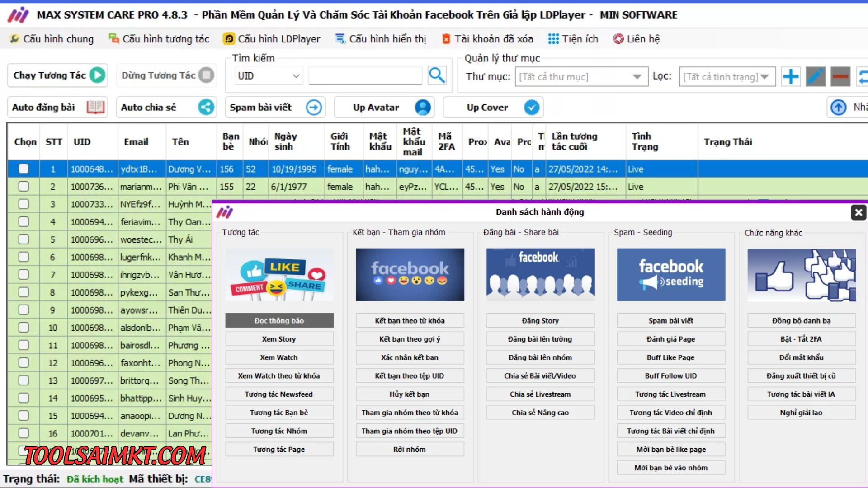Choose Bật - Tắt 2FA action

802,339
